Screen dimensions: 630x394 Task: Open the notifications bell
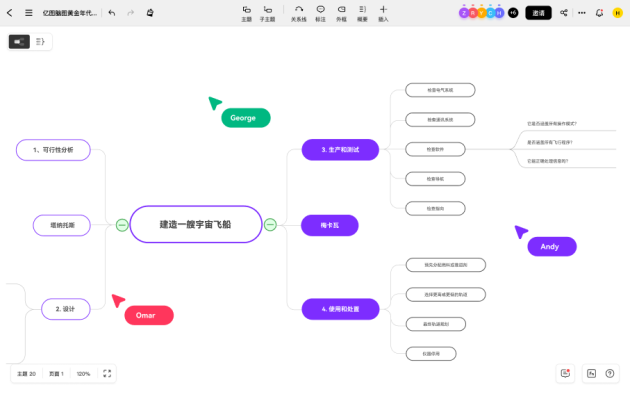point(599,13)
